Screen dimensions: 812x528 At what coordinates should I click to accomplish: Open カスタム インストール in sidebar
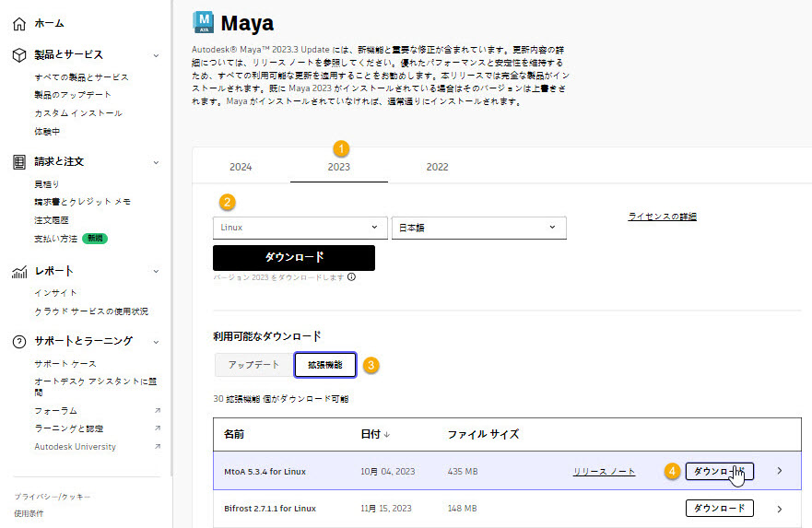click(78, 112)
